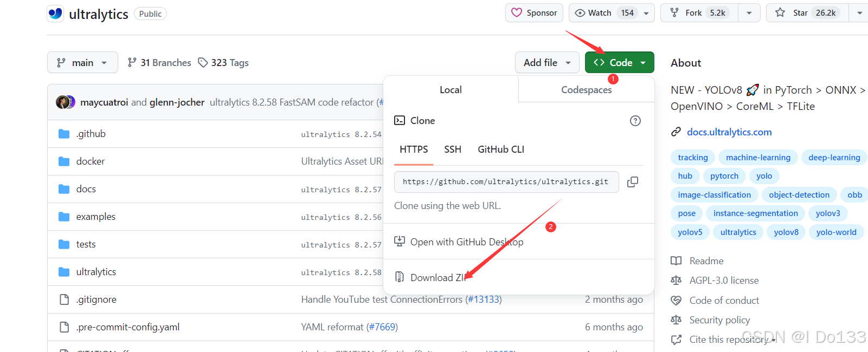Open the docs.ultralytics.com link
Screen dimensions: 868x352
point(729,132)
